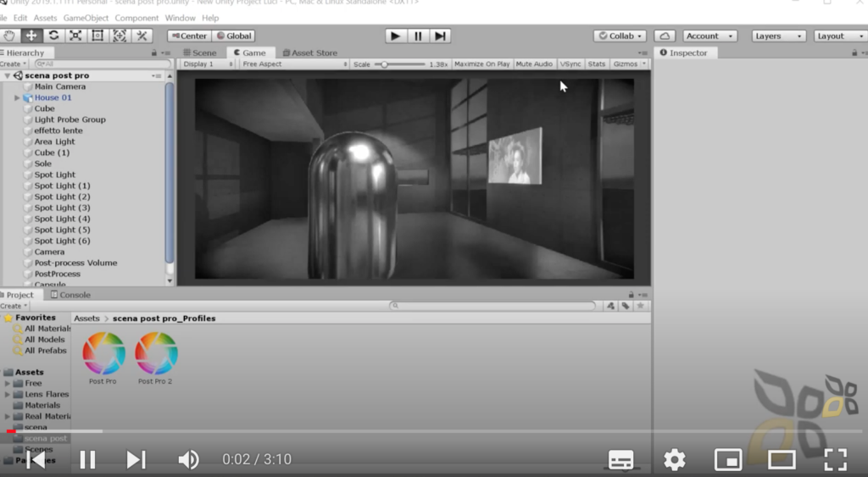
Task: Open Post Pro profile asset
Action: coord(103,358)
